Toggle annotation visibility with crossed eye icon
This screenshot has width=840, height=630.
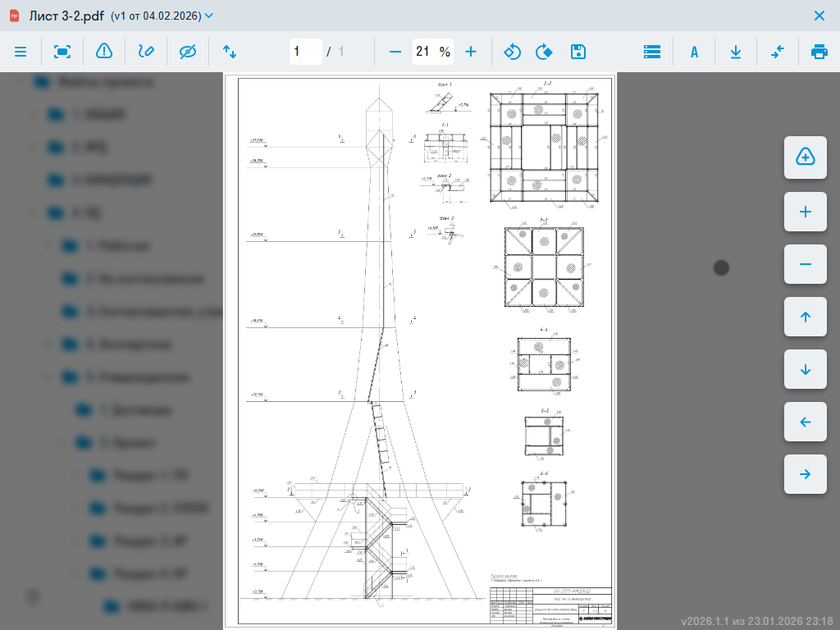coord(188,52)
